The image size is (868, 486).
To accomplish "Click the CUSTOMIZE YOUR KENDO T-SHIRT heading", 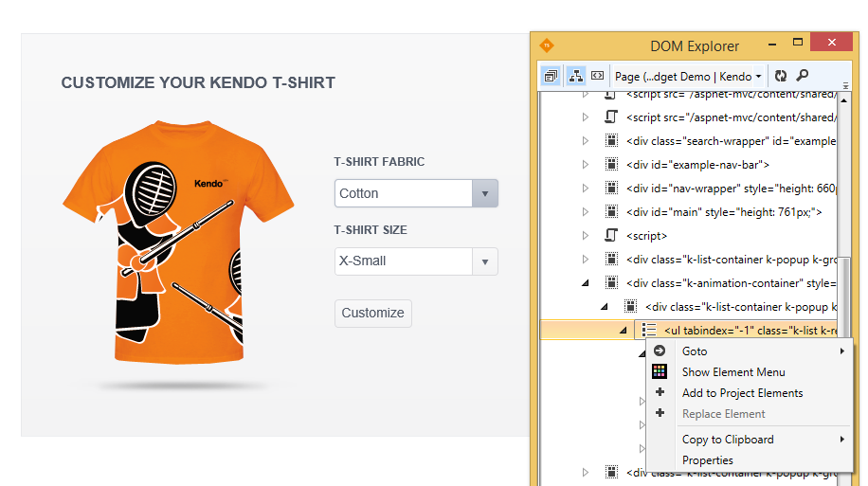I will [x=198, y=82].
